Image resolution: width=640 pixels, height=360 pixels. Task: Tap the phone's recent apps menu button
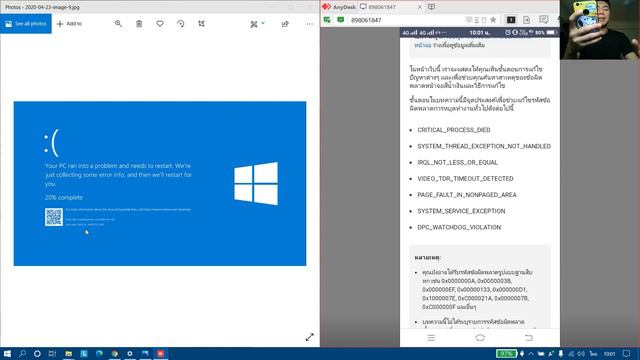431,338
